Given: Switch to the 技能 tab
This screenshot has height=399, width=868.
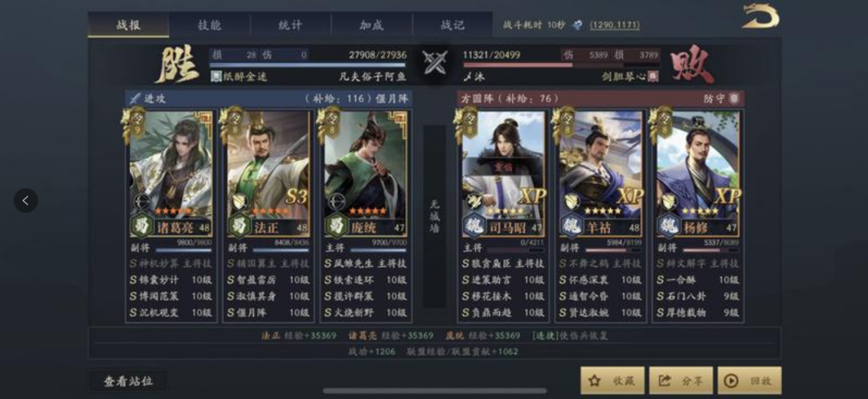Looking at the screenshot, I should tap(210, 25).
